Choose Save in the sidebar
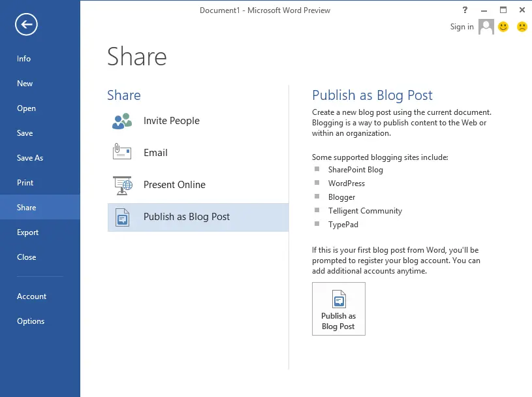Viewport: 532px width, 397px height. [x=40, y=133]
